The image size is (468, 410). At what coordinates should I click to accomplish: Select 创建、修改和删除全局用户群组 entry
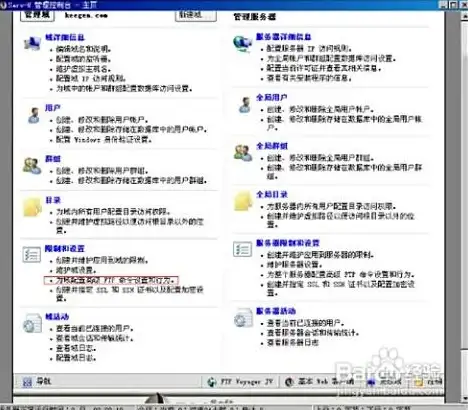(x=320, y=158)
